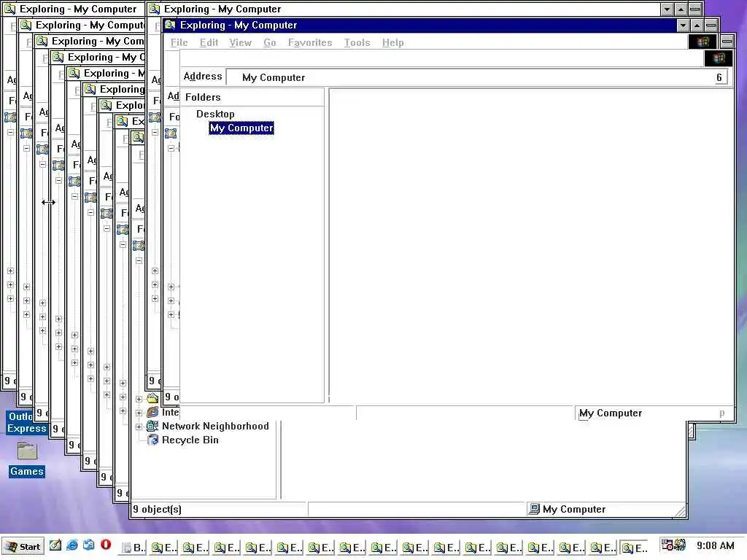This screenshot has height=560, width=747.
Task: Click the Quick Launch icon left of Opera
Action: tap(88, 545)
